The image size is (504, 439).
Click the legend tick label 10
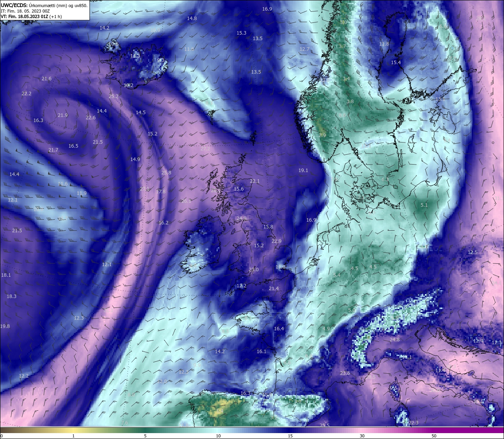218,436
